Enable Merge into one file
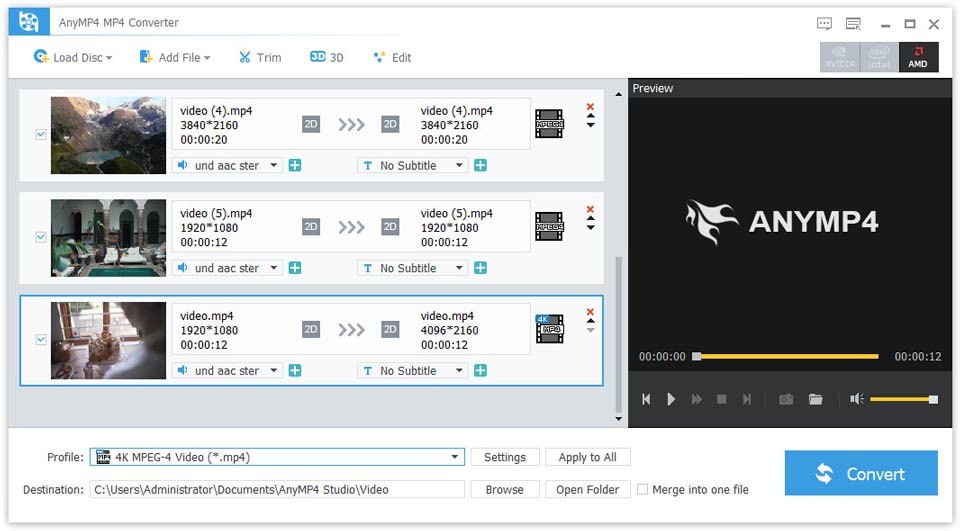This screenshot has height=531, width=960. tap(643, 489)
